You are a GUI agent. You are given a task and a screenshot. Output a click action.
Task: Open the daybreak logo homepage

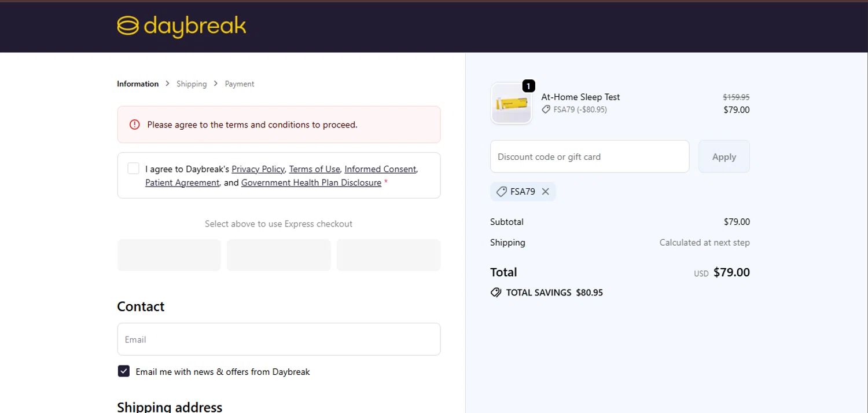pyautogui.click(x=182, y=27)
